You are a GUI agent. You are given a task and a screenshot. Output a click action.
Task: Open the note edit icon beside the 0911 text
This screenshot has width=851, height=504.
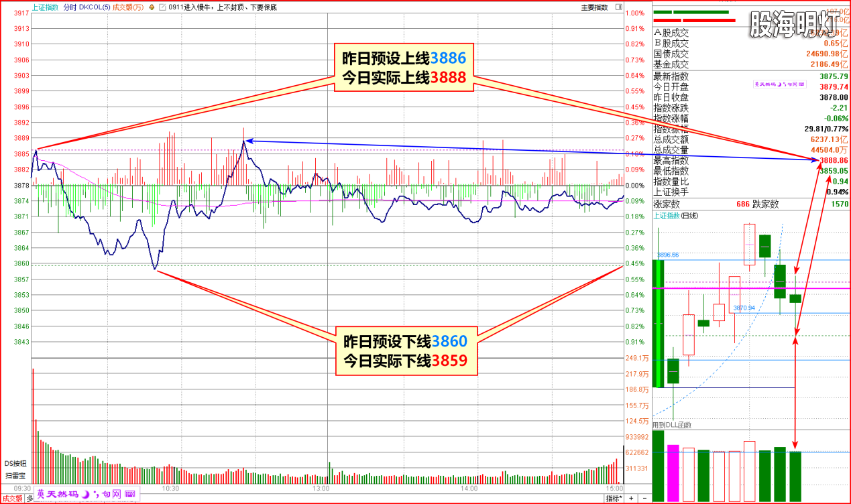(x=163, y=7)
